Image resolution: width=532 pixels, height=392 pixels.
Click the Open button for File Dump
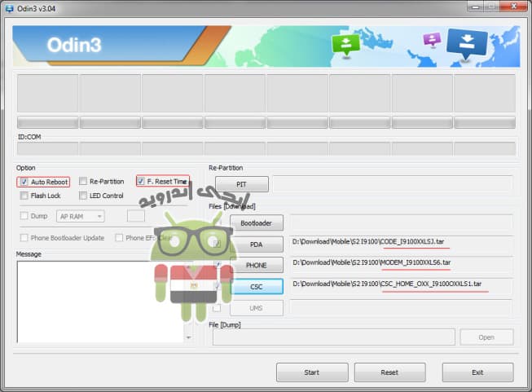click(x=486, y=337)
